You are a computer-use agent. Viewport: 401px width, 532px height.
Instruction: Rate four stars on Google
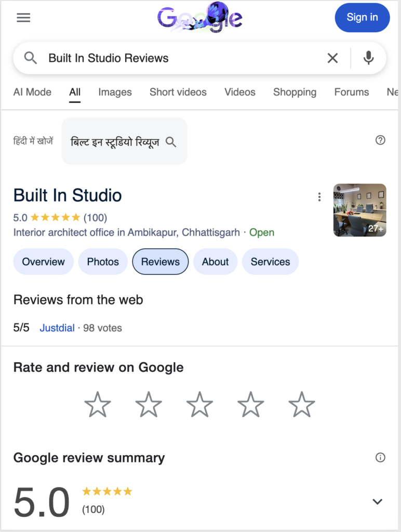pyautogui.click(x=251, y=404)
